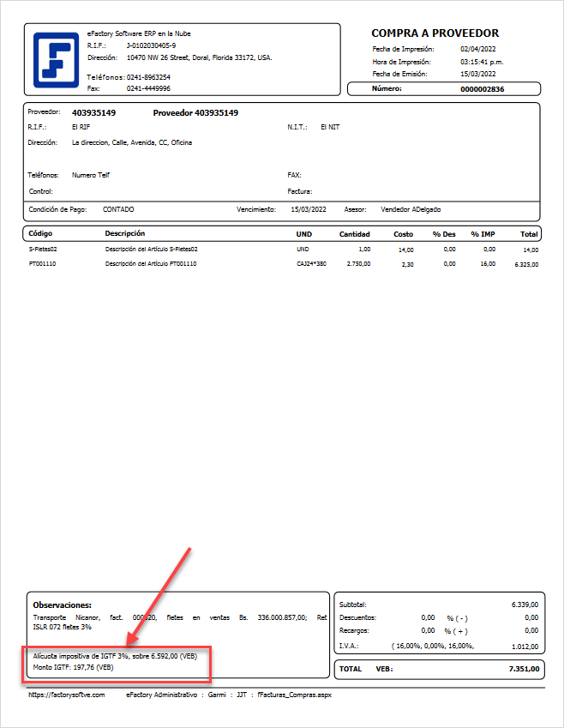This screenshot has width=564, height=728.
Task: Click the I.V.A. amount 1.012,00
Action: pyautogui.click(x=525, y=647)
